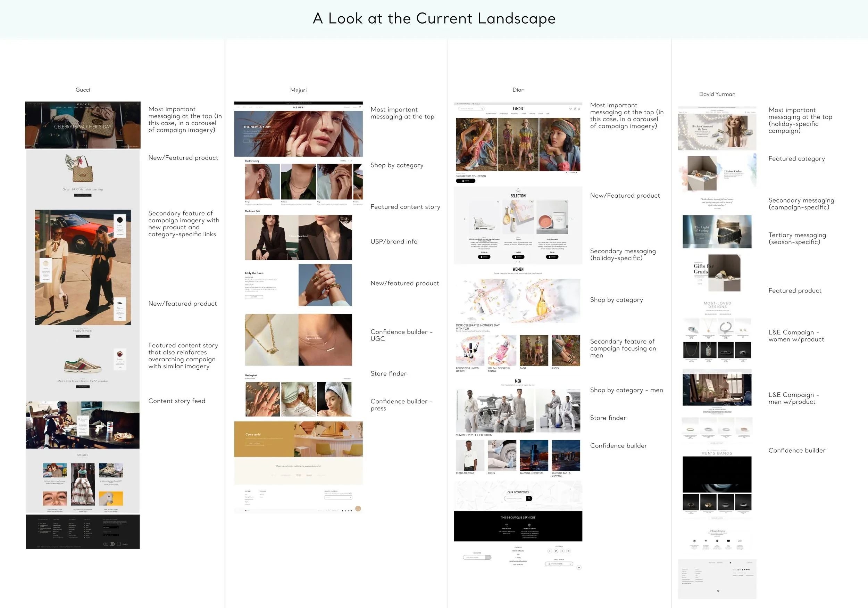The width and height of the screenshot is (868, 608).
Task: Click the Dior newsletter email input field
Action: [x=474, y=557]
